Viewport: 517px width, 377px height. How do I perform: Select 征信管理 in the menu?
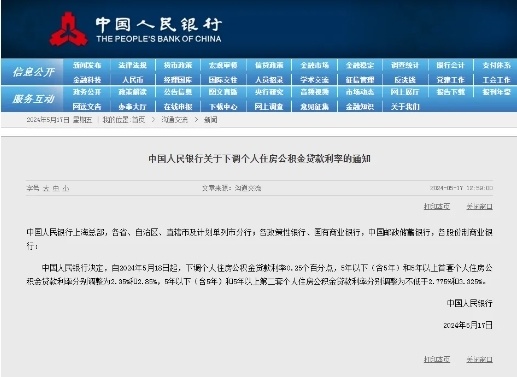click(x=360, y=80)
